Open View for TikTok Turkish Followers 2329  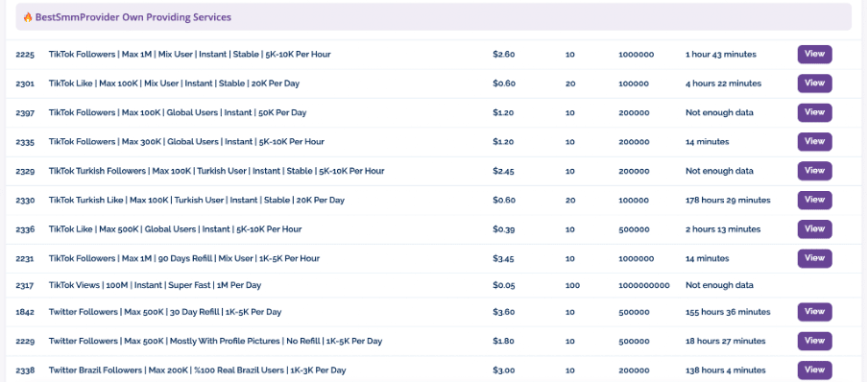click(814, 171)
